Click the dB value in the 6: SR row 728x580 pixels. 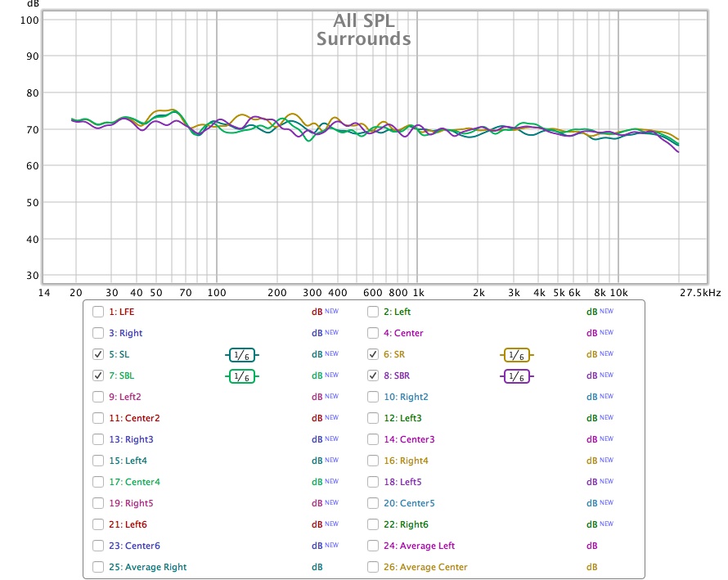tap(592, 354)
